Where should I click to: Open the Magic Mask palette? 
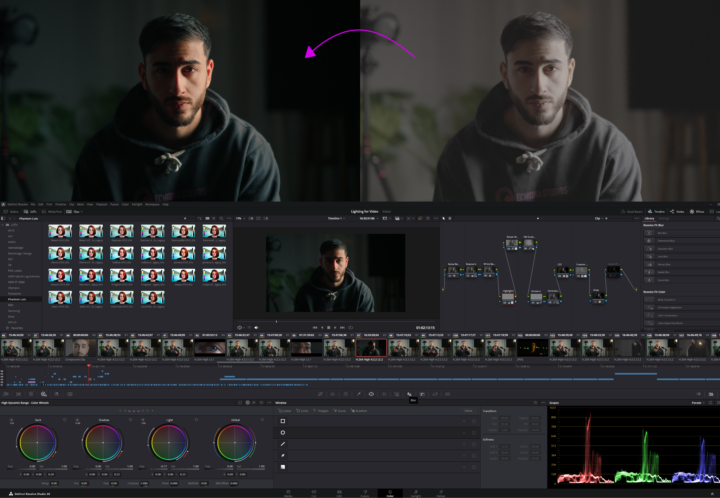coord(397,394)
